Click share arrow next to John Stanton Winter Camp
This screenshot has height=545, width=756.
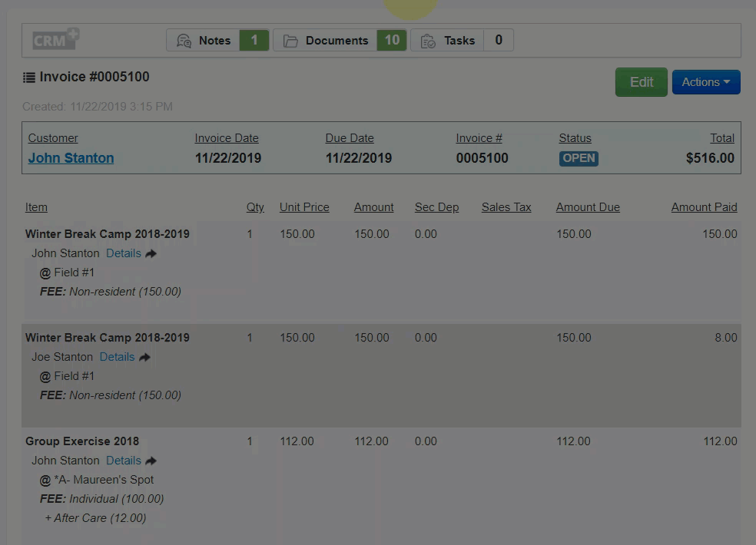click(x=151, y=253)
